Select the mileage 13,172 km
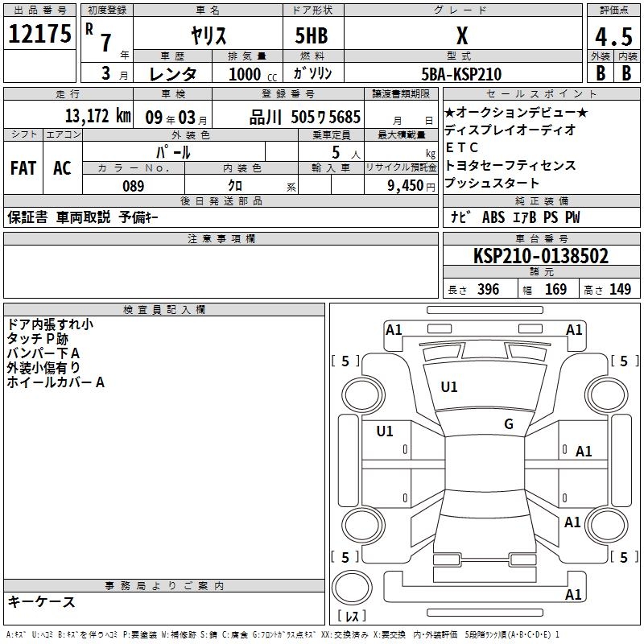 [x=97, y=116]
